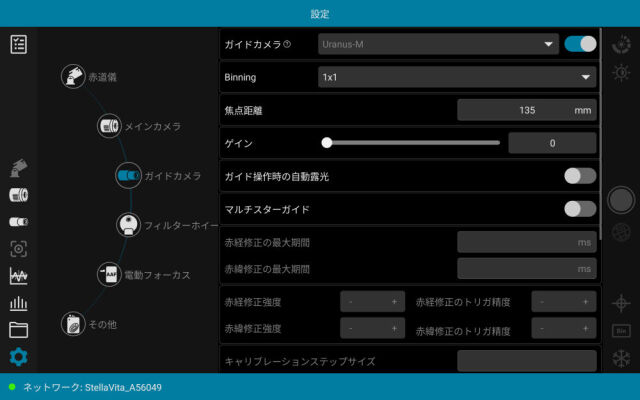
Task: Click the crosshair icon on right panel
Action: [x=621, y=303]
